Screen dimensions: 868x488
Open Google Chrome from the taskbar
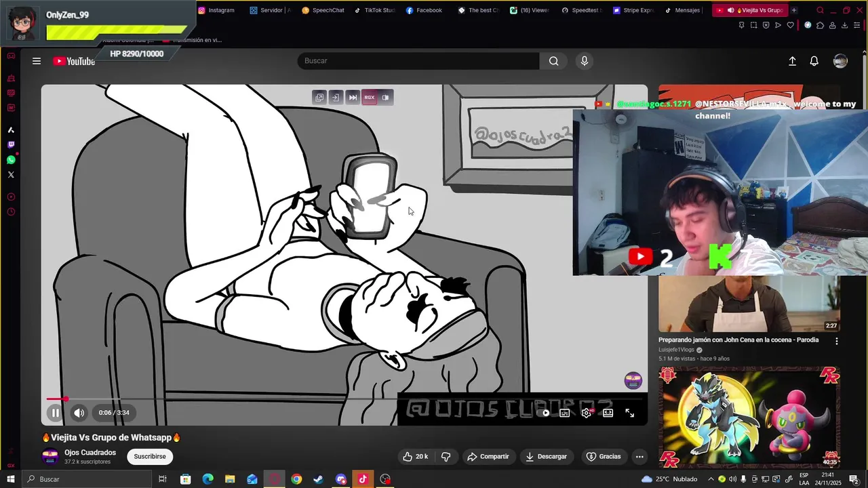[x=296, y=479]
